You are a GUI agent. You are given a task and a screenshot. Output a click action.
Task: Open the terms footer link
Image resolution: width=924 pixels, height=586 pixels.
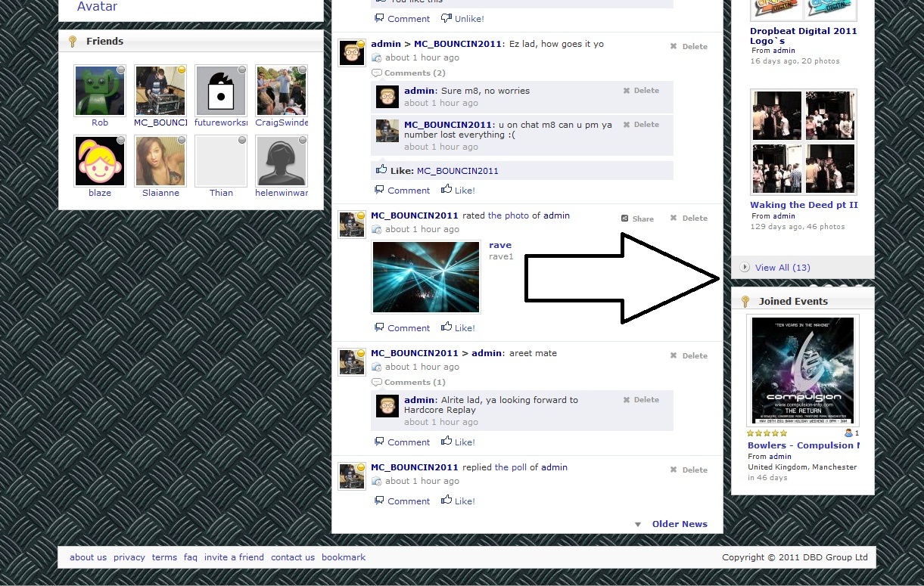coord(164,557)
